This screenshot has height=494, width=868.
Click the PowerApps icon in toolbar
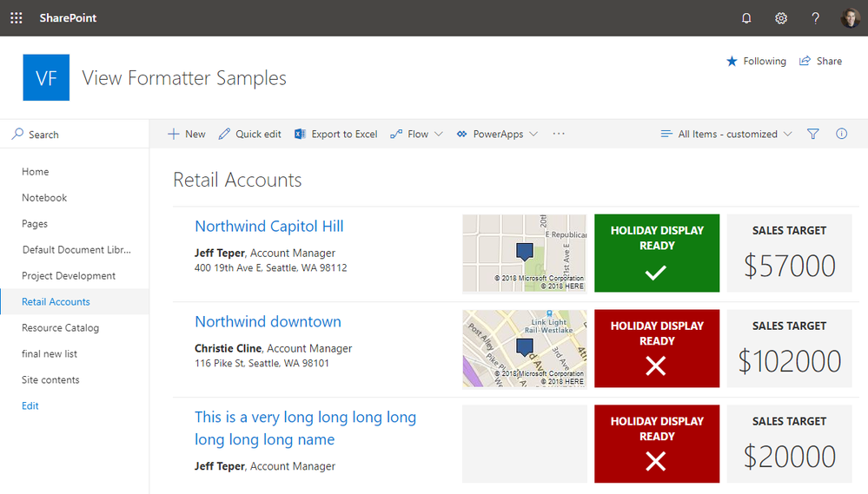click(x=461, y=134)
